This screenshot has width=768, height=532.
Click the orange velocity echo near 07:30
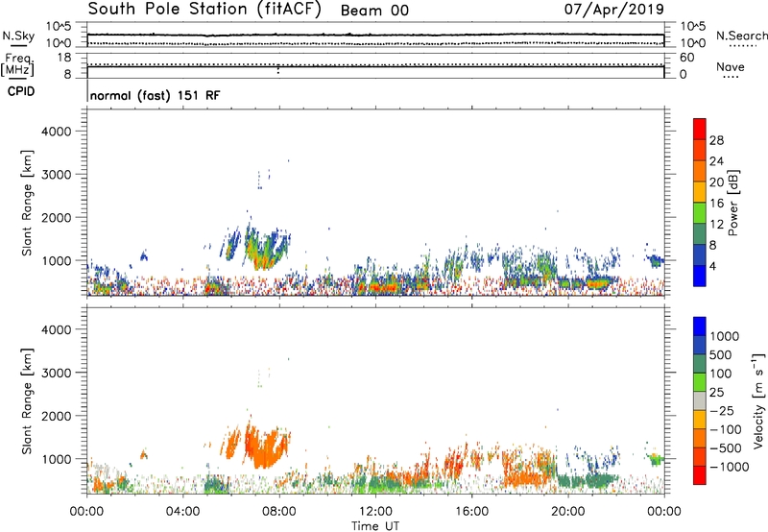(265, 448)
